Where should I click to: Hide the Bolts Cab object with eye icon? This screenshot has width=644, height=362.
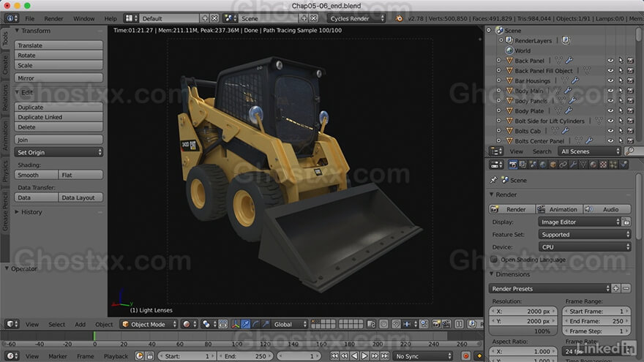[x=610, y=131]
